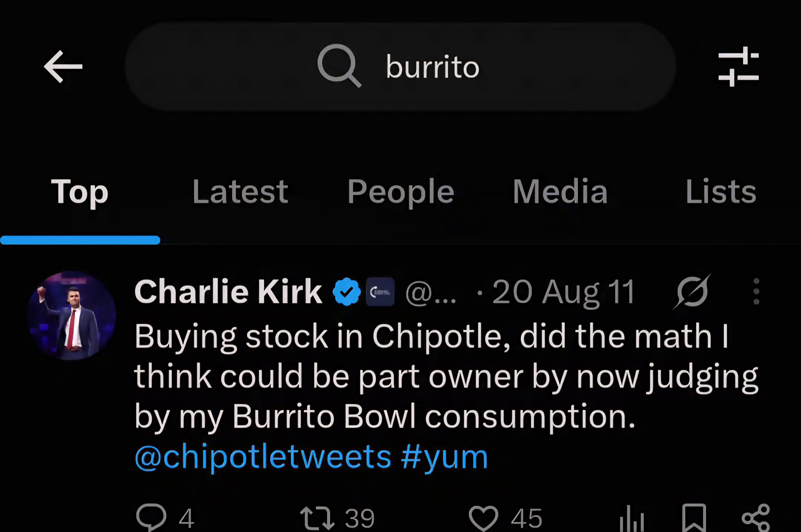Click the magnifying glass search icon
The height and width of the screenshot is (532, 801).
pos(339,66)
